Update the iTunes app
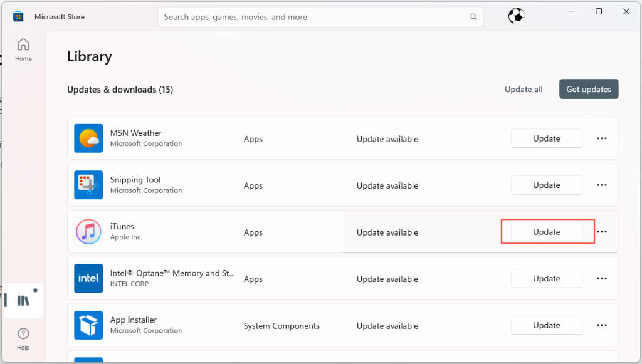The image size is (642, 364). coord(546,232)
